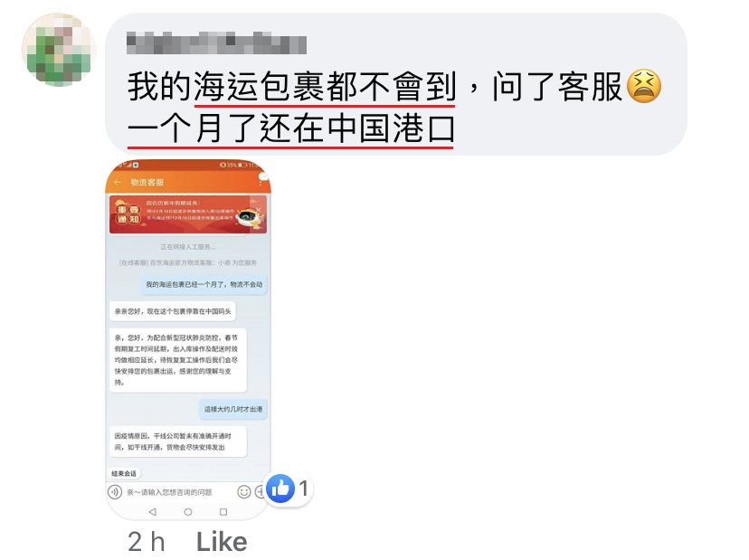Screen dimensions: 749x560
Task: Click the red 重要通知 notice banner
Action: (188, 215)
